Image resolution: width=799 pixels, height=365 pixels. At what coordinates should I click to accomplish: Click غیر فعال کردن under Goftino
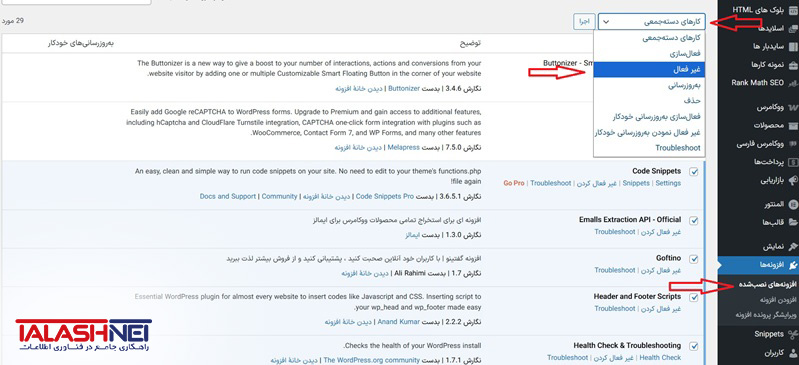tap(661, 270)
